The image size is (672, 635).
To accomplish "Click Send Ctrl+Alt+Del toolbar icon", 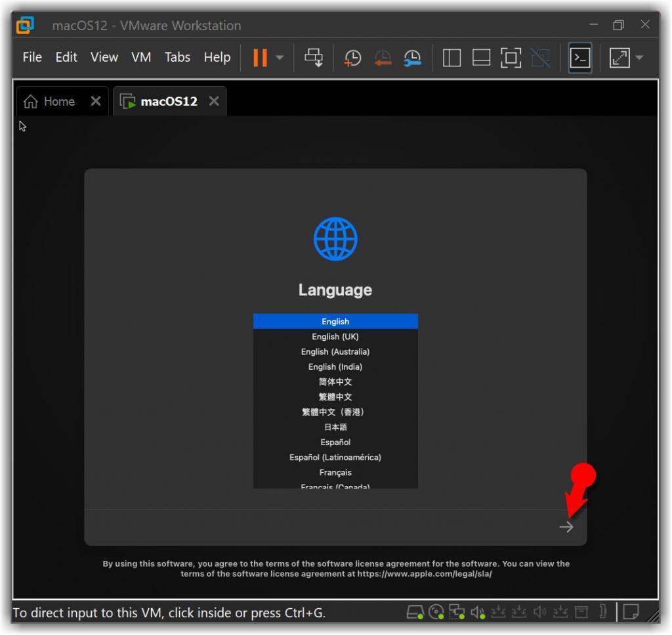I will (314, 58).
